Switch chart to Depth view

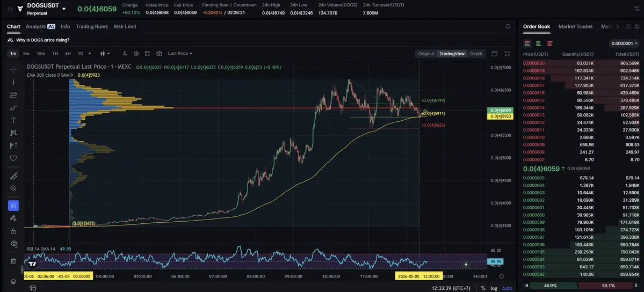click(x=476, y=53)
